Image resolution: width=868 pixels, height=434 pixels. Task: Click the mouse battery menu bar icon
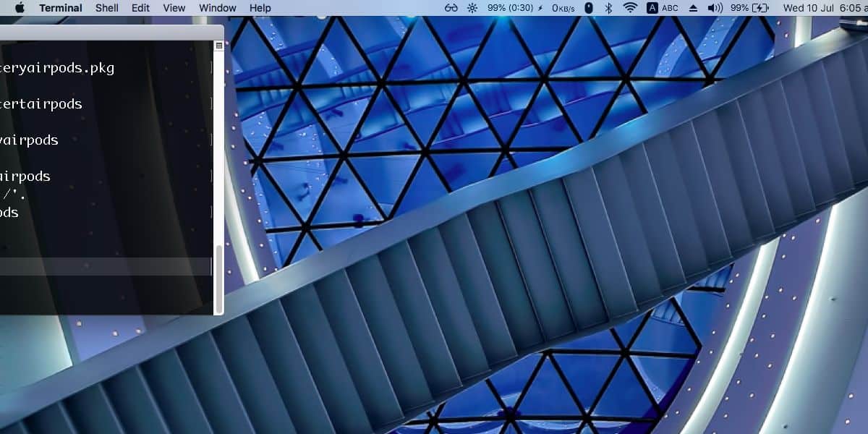tap(589, 8)
